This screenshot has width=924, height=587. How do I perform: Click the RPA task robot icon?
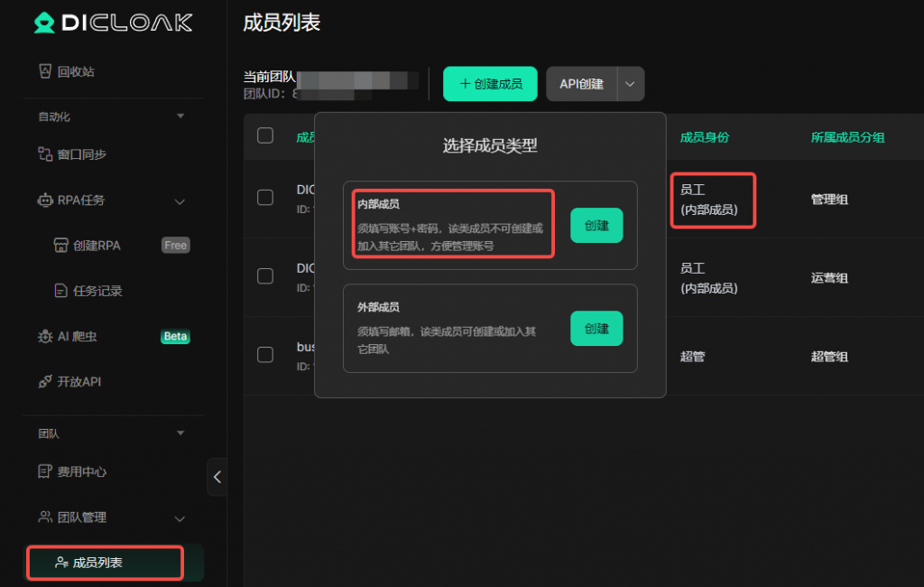pyautogui.click(x=45, y=200)
